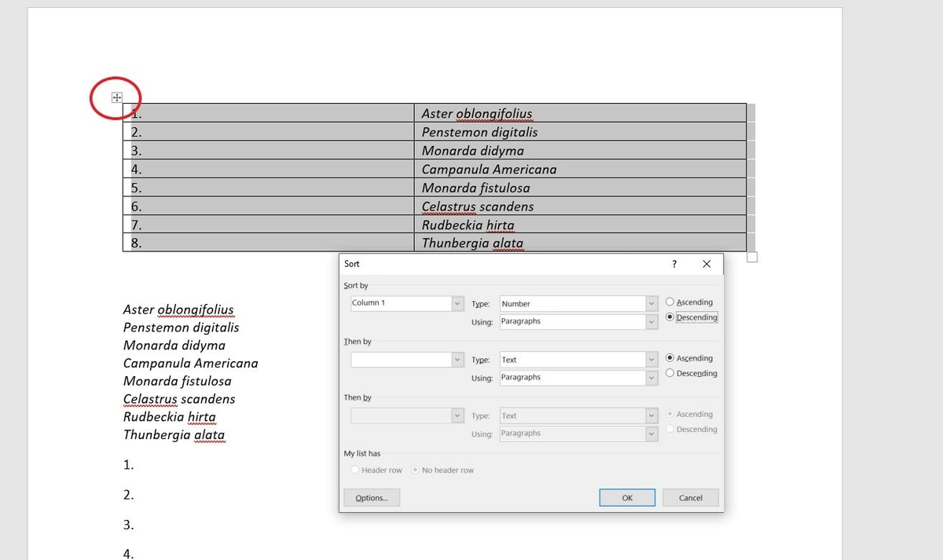The height and width of the screenshot is (560, 943).
Task: Open the Type dropdown currently set to Number
Action: pyautogui.click(x=651, y=303)
